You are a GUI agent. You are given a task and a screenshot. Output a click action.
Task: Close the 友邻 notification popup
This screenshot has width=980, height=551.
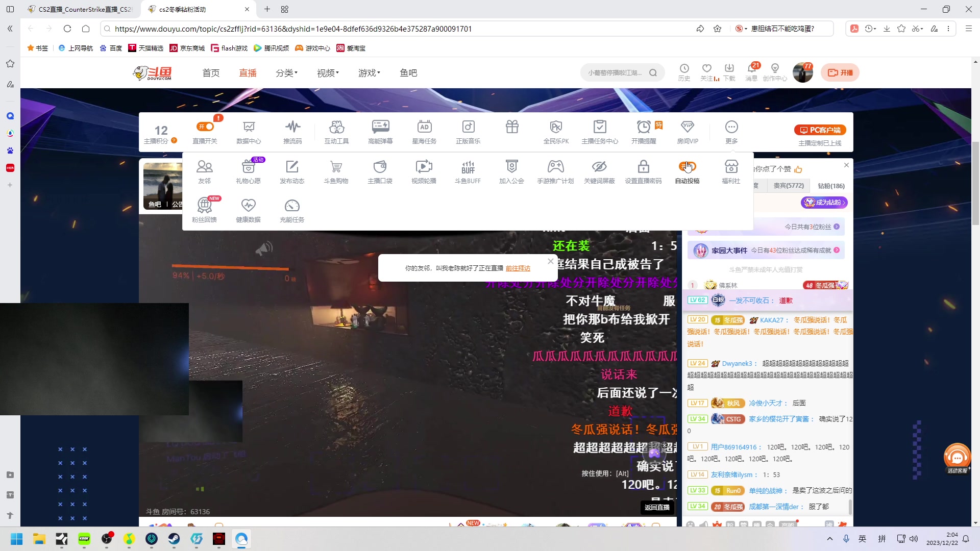click(x=550, y=261)
